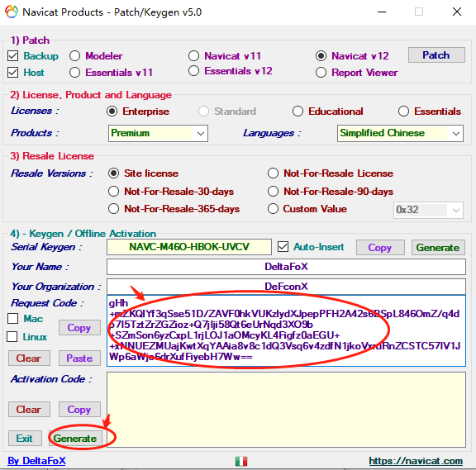Clear the Activation Code
The image size is (476, 470).
click(x=29, y=410)
